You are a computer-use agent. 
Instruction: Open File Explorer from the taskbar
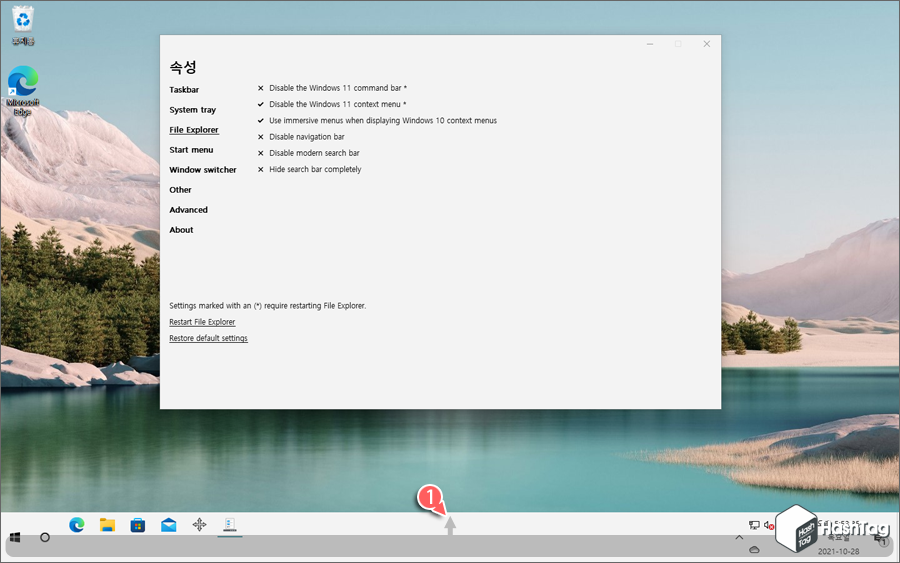[107, 525]
